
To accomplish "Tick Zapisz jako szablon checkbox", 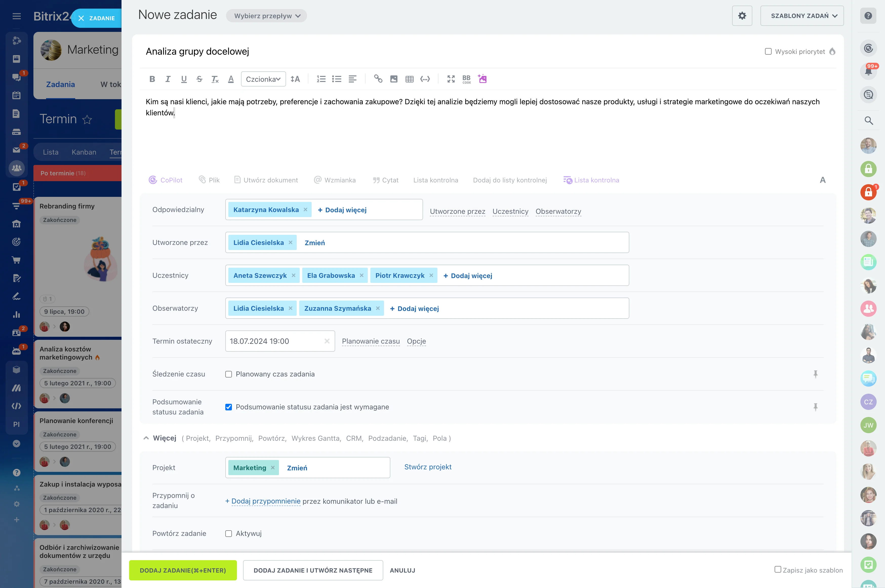I will 778,570.
